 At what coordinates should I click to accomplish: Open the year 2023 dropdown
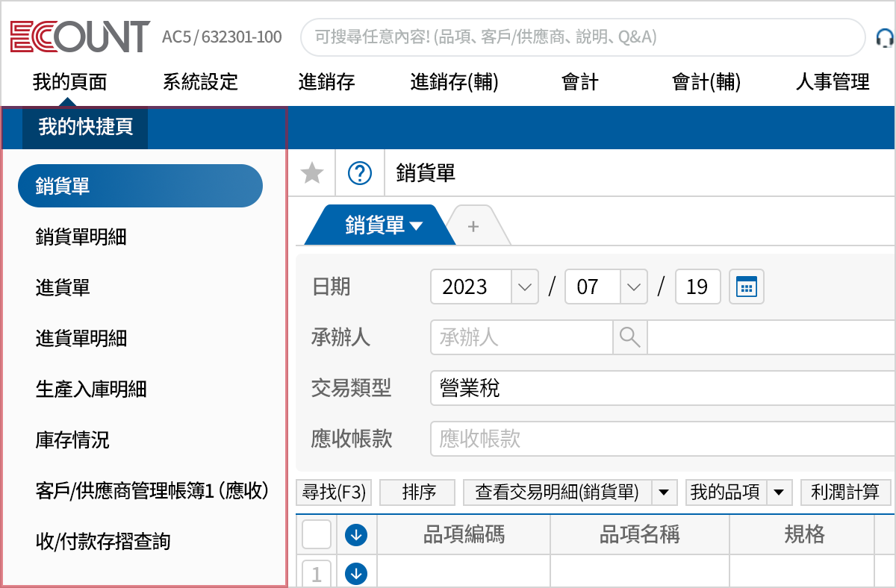click(x=526, y=286)
